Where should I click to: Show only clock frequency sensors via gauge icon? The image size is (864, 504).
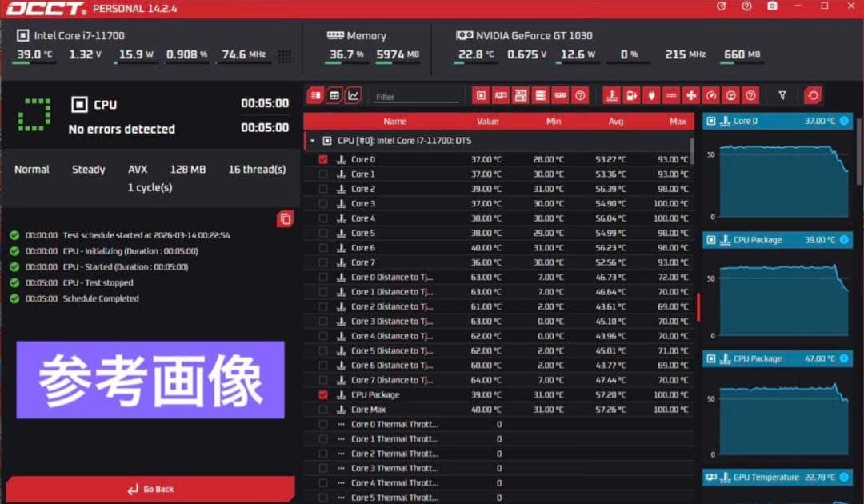[711, 96]
